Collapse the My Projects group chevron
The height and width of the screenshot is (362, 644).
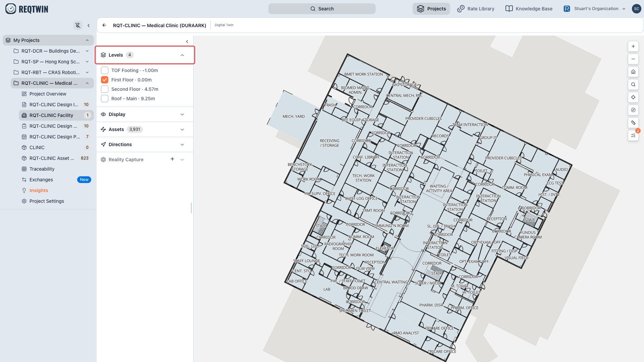pos(87,40)
